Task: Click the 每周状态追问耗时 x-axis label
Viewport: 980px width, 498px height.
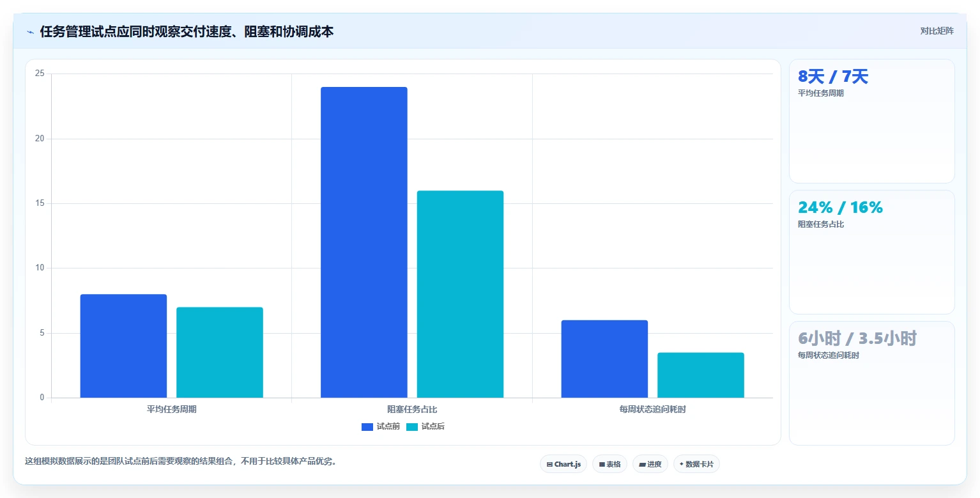Action: 652,409
